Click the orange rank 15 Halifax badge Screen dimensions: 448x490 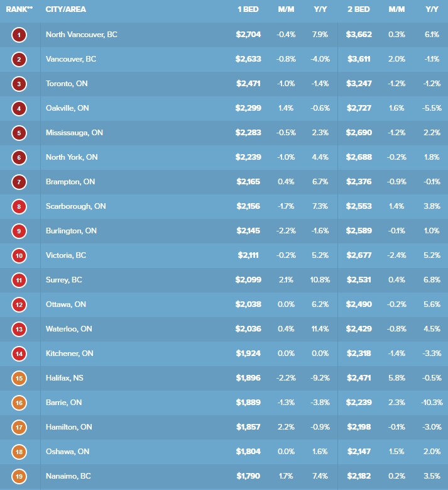[x=19, y=378]
